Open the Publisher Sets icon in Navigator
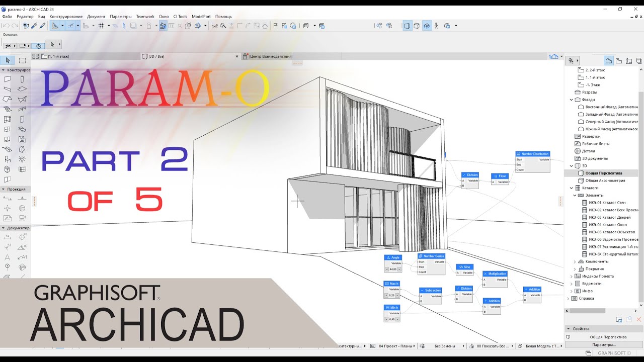The width and height of the screenshot is (644, 362). 638,61
